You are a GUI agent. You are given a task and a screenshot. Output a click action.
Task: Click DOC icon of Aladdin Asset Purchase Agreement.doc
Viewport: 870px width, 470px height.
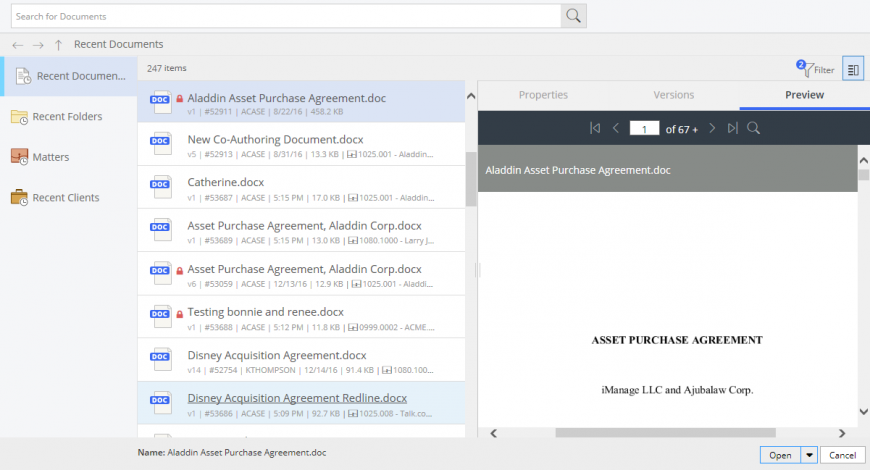click(x=160, y=102)
